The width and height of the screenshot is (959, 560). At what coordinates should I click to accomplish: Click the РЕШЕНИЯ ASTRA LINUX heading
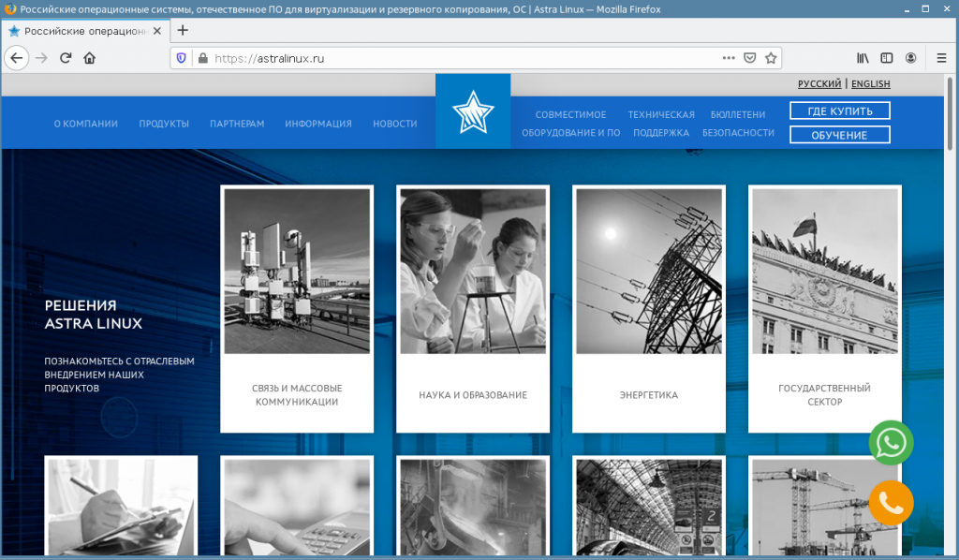[94, 315]
